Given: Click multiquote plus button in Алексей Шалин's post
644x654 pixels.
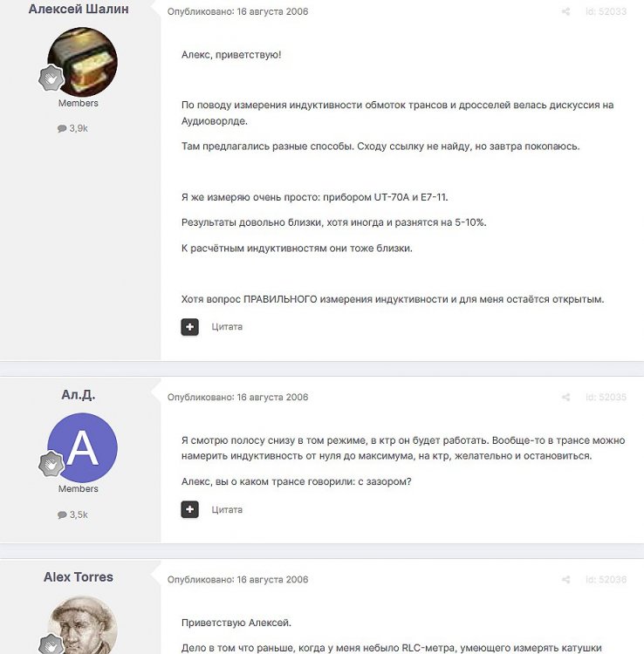Looking at the screenshot, I should [x=190, y=327].
